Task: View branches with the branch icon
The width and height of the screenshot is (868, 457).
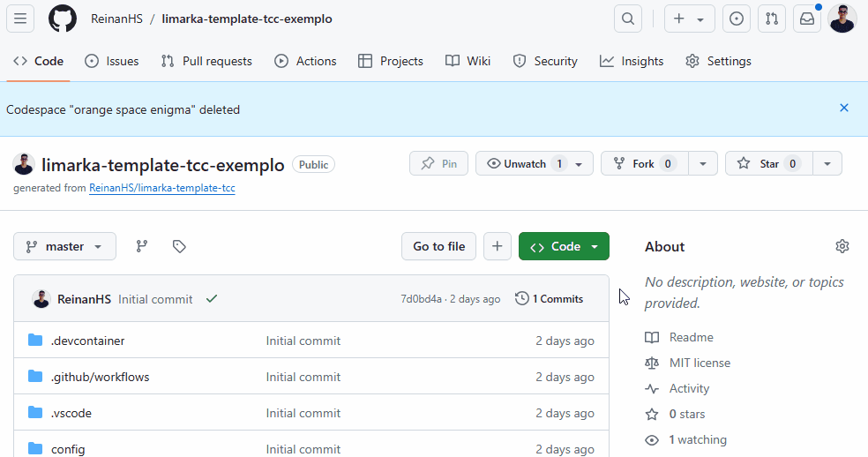Action: (142, 246)
